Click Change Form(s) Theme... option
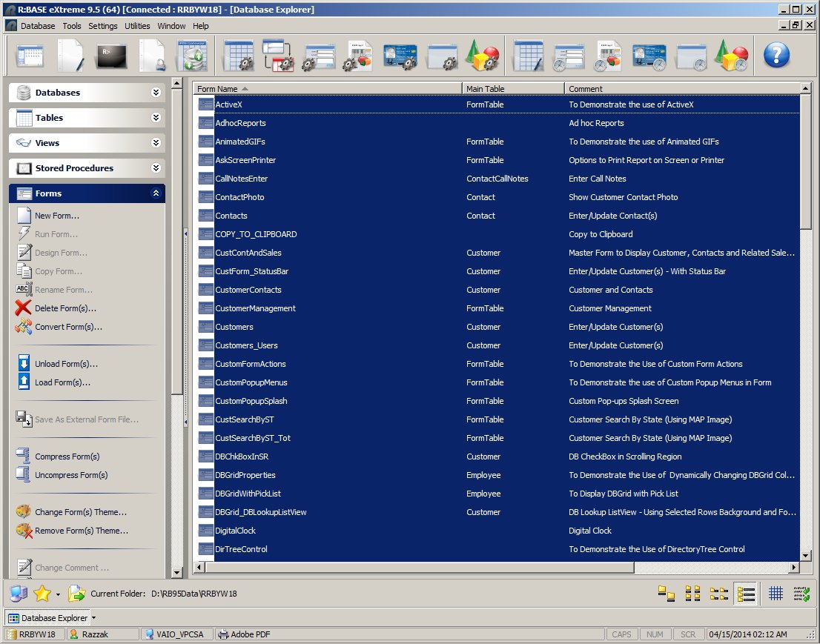Image resolution: width=820 pixels, height=644 pixels. (80, 512)
